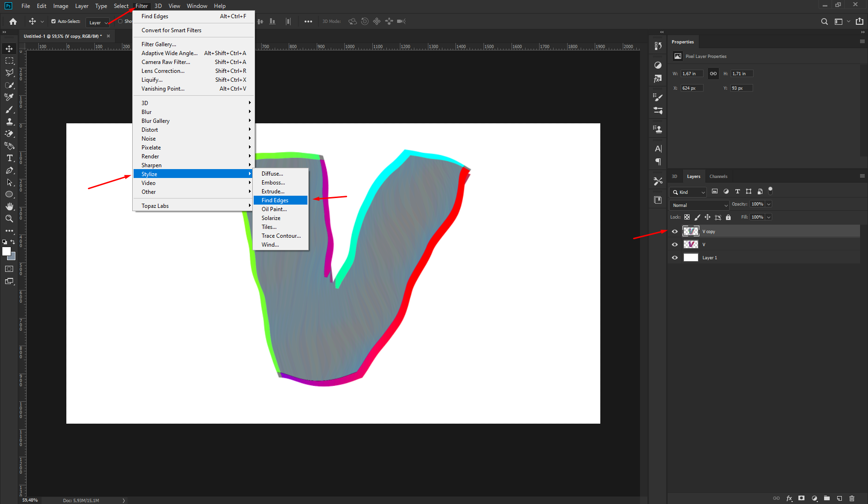Click the foreground color swatch
Image resolution: width=868 pixels, height=504 pixels.
tap(6, 251)
